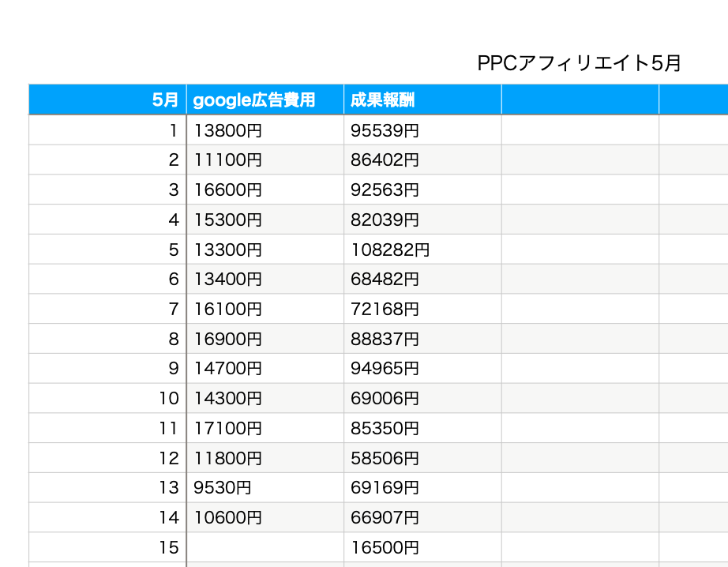Click the 95539円 reward cell
The width and height of the screenshot is (728, 567).
[x=422, y=130]
